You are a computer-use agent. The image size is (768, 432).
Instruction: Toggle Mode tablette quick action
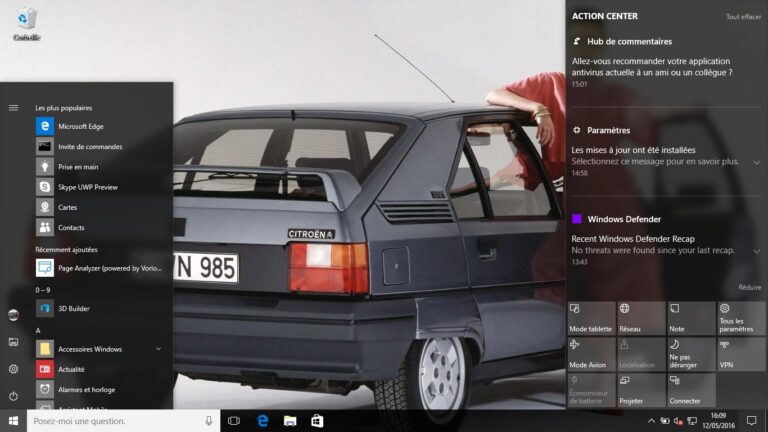[591, 318]
